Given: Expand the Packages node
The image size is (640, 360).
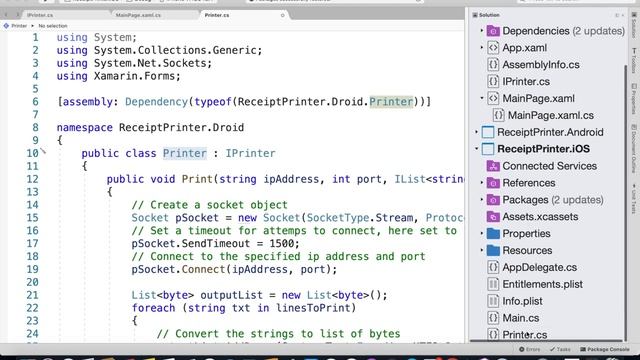Looking at the screenshot, I should [482, 200].
